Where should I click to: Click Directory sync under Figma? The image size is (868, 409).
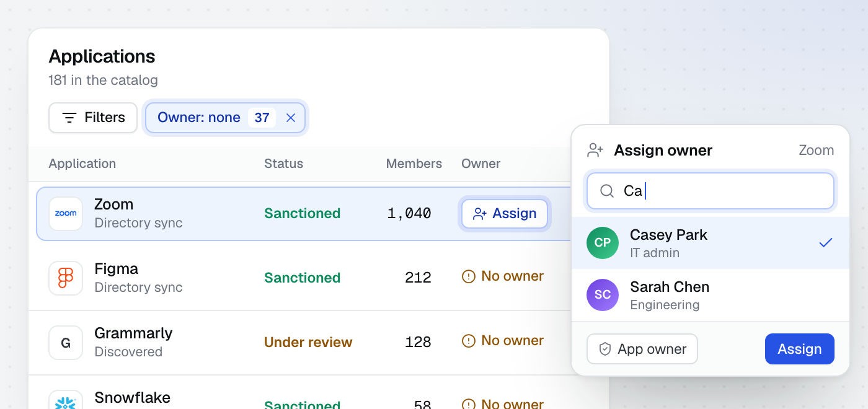click(138, 288)
